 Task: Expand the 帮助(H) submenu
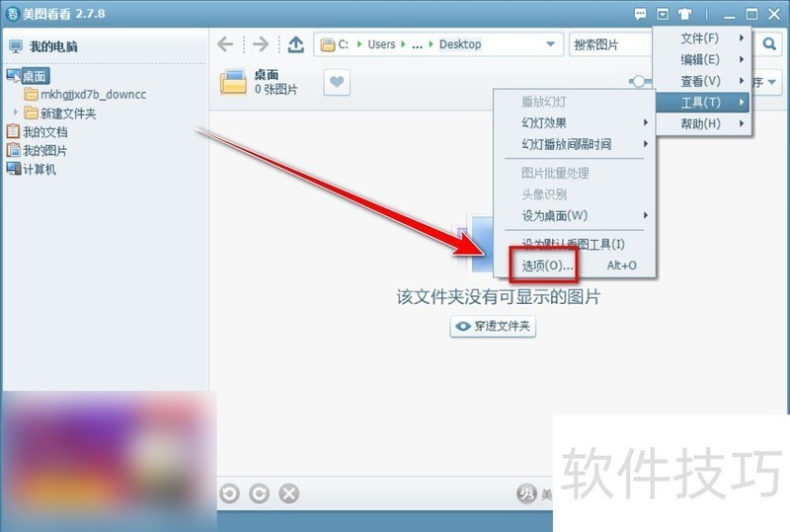point(702,123)
